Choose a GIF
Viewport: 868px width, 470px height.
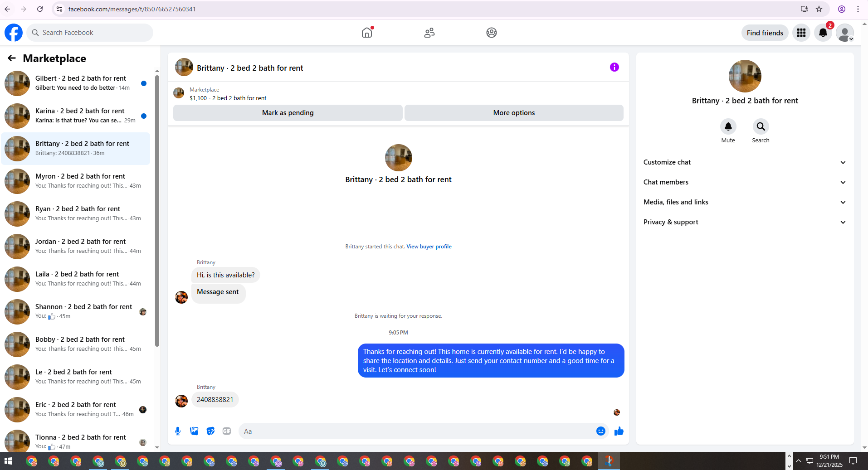tap(227, 431)
